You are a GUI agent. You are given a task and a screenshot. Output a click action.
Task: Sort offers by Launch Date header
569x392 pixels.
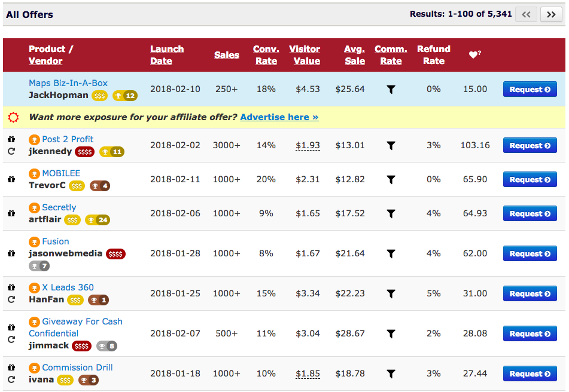[x=167, y=55]
